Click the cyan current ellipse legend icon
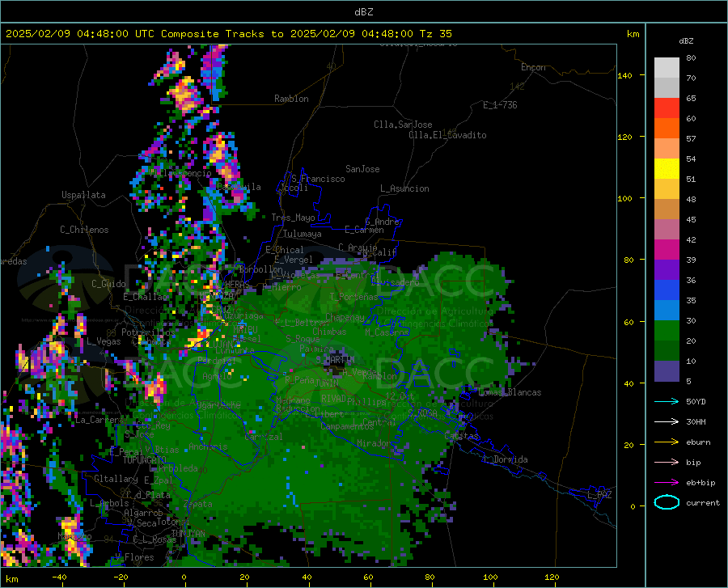The image size is (728, 588). click(667, 502)
